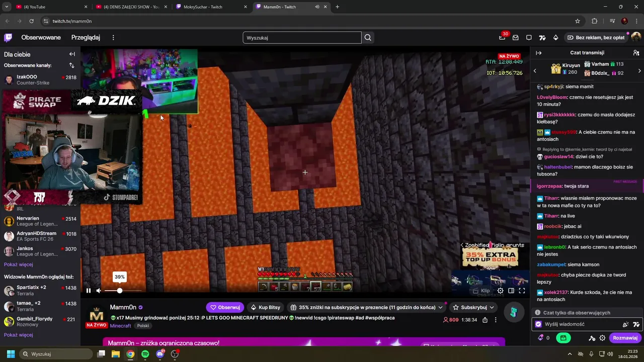Click Bez reklam, bez opłat button
The width and height of the screenshot is (644, 362).
(596, 38)
